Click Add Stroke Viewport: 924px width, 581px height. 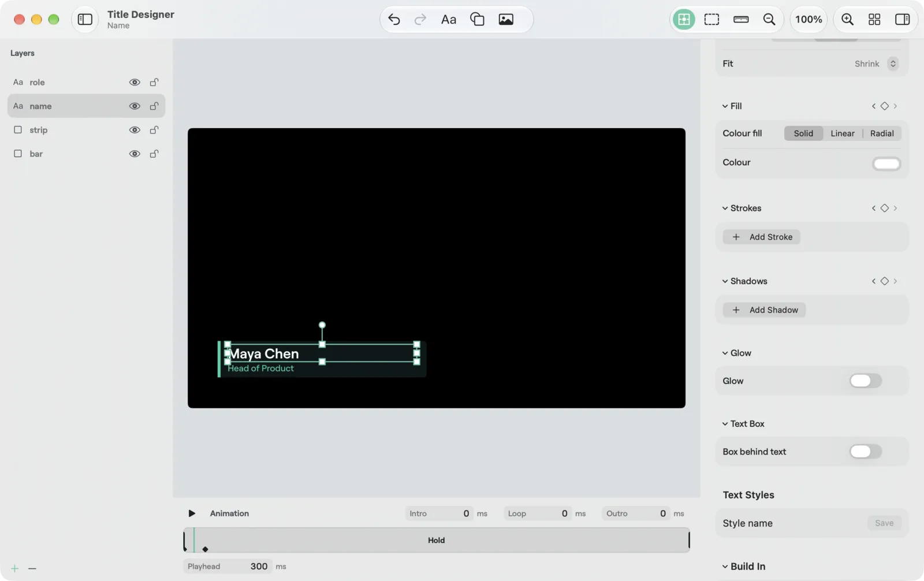762,237
